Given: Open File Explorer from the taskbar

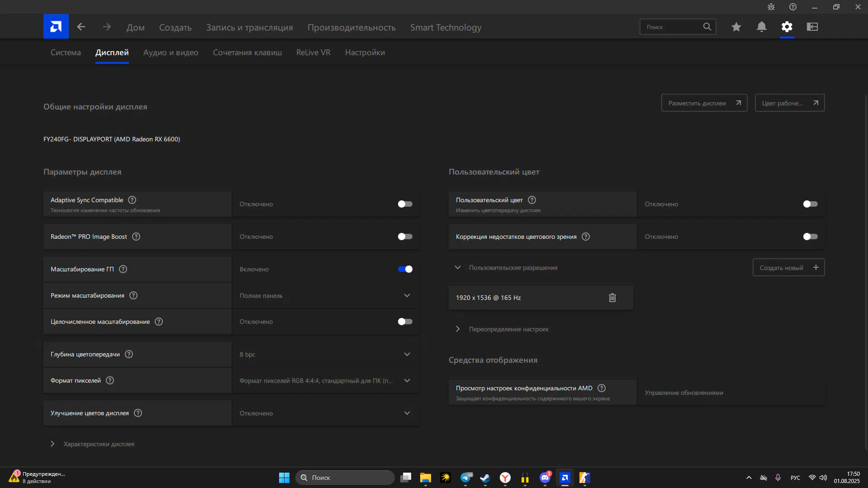Looking at the screenshot, I should 425,478.
